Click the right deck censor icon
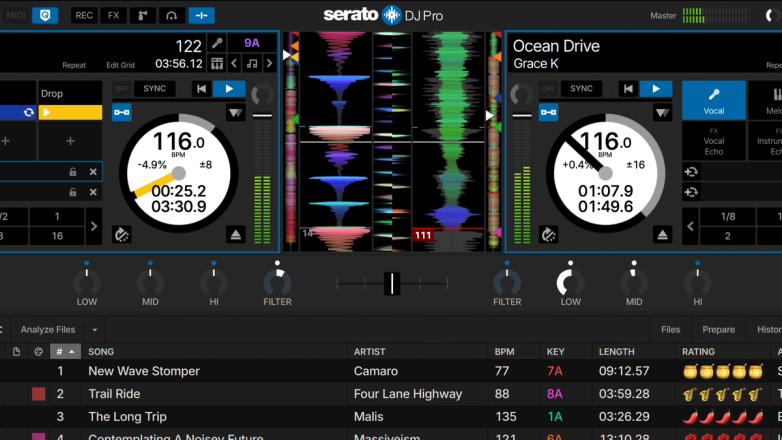The image size is (782, 440). [549, 234]
